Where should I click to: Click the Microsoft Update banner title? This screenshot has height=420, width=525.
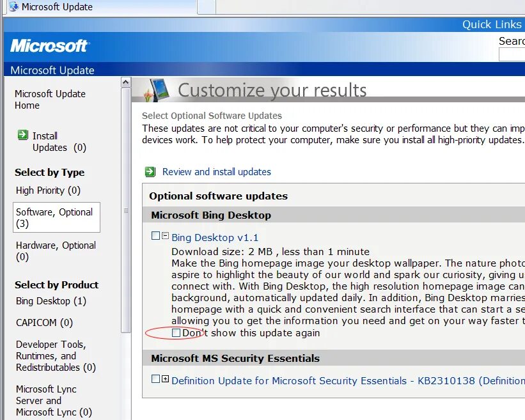52,70
